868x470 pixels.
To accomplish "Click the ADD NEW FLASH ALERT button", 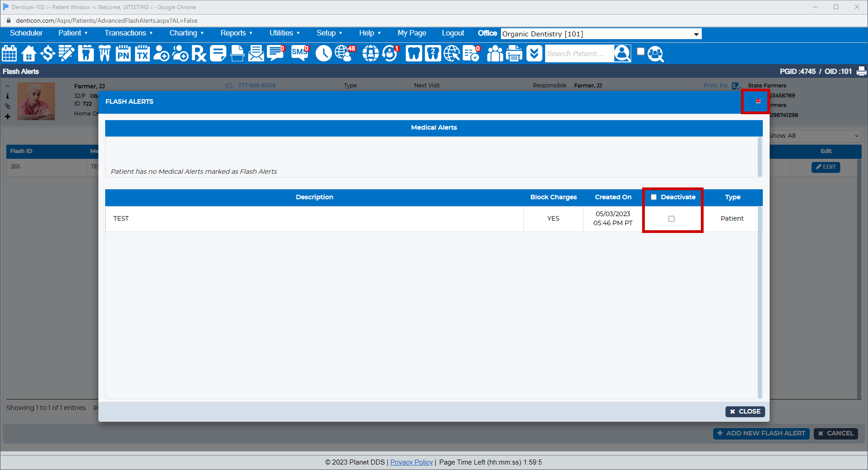I will coord(761,433).
